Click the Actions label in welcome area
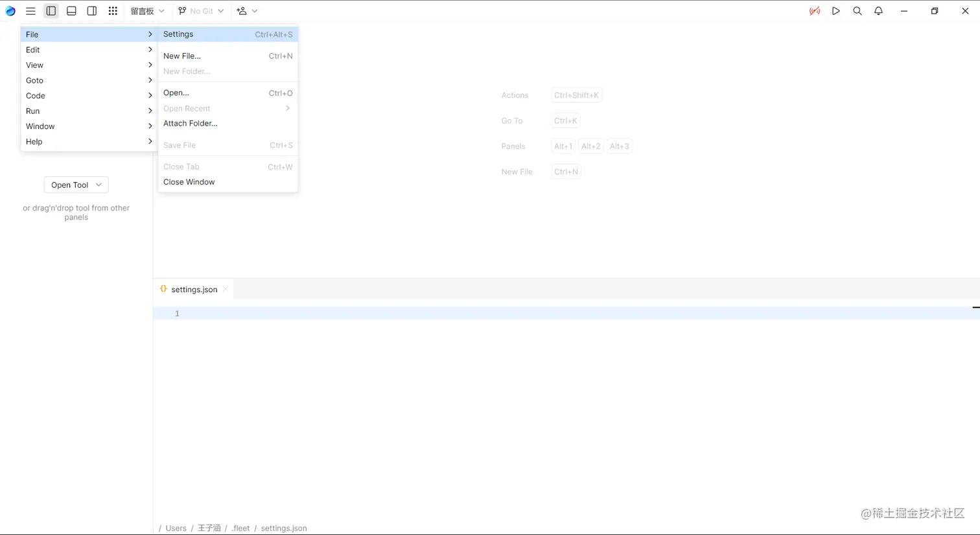This screenshot has width=980, height=535. 515,95
